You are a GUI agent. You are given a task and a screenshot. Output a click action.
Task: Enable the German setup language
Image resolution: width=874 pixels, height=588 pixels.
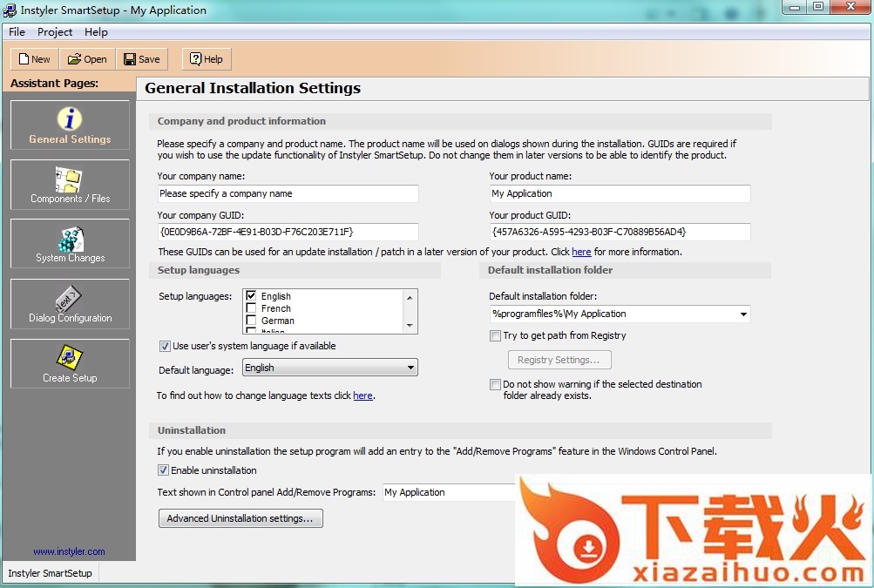pyautogui.click(x=251, y=321)
